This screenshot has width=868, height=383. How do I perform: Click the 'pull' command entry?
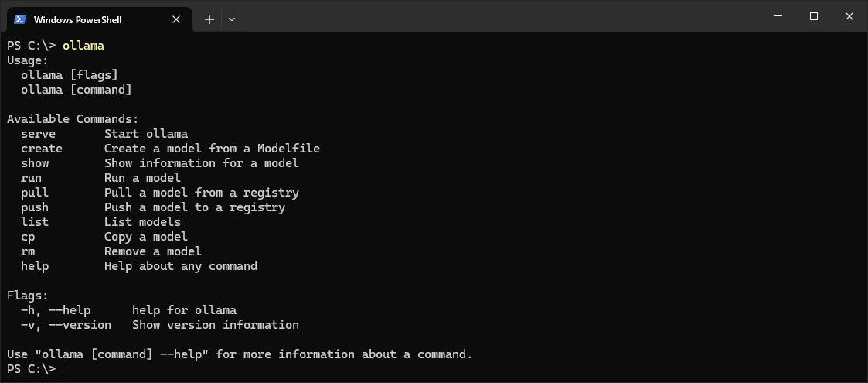tap(35, 193)
